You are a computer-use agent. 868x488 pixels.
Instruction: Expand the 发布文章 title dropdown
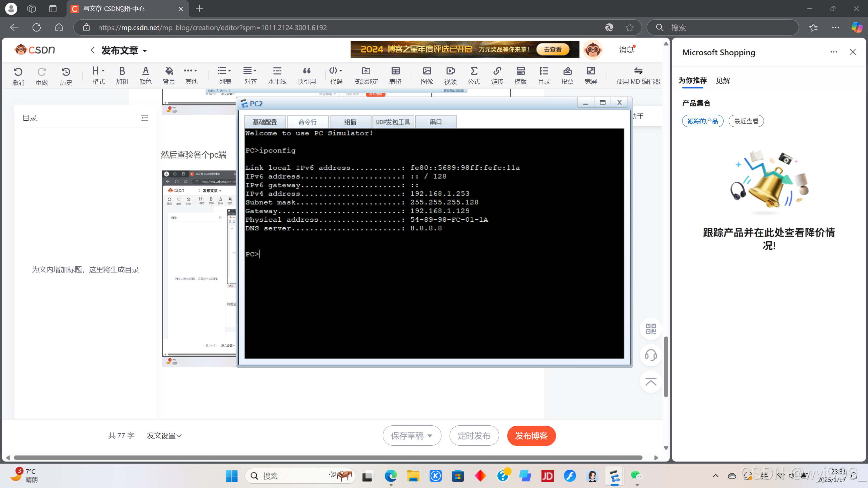pos(145,51)
